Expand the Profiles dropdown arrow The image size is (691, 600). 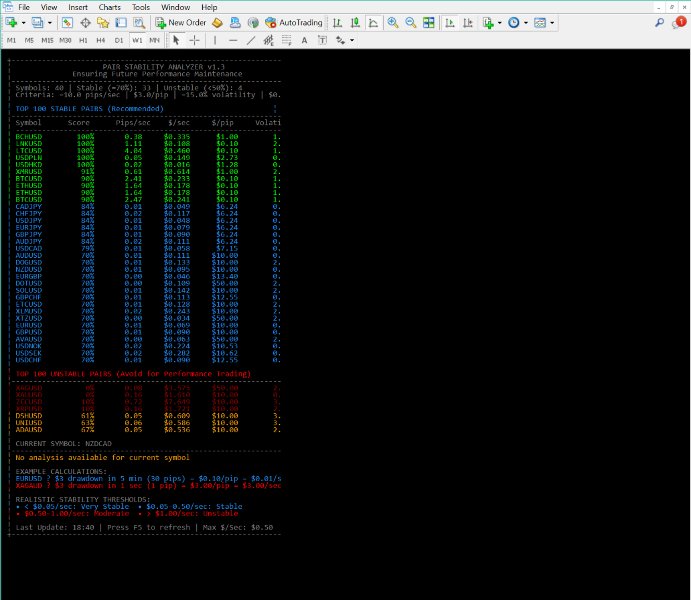(x=49, y=22)
